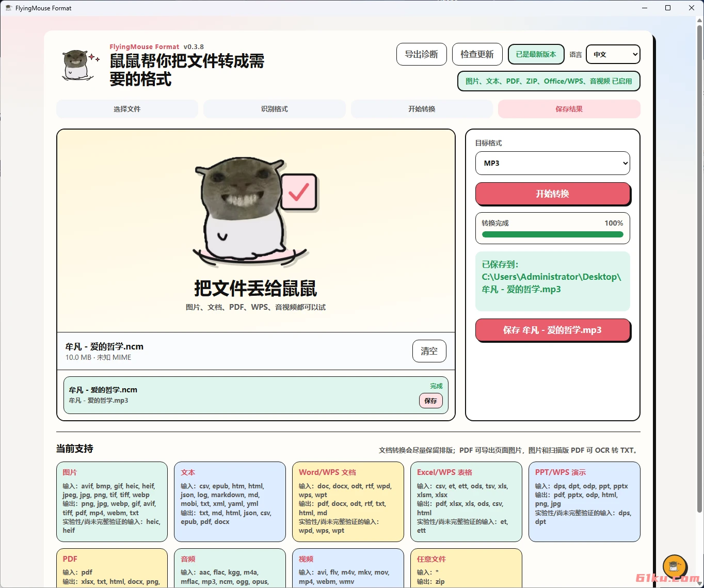The image size is (704, 588).
Task: Click the 牟凡 - 爱的哲学.ncm file name
Action: [104, 346]
